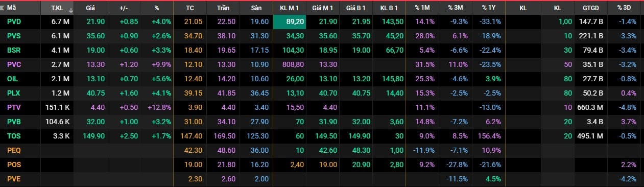Open the OIL ticker symbol
Viewport: 644px width, 187px height.
(13, 79)
